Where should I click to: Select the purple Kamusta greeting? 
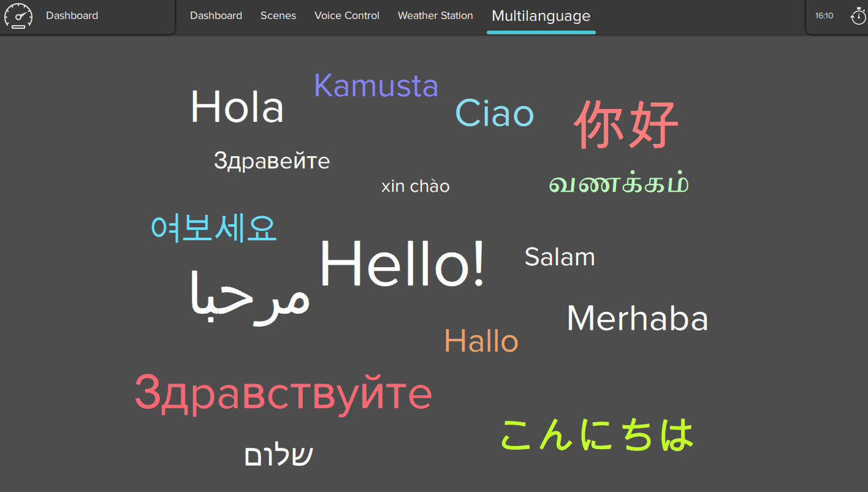pyautogui.click(x=376, y=86)
